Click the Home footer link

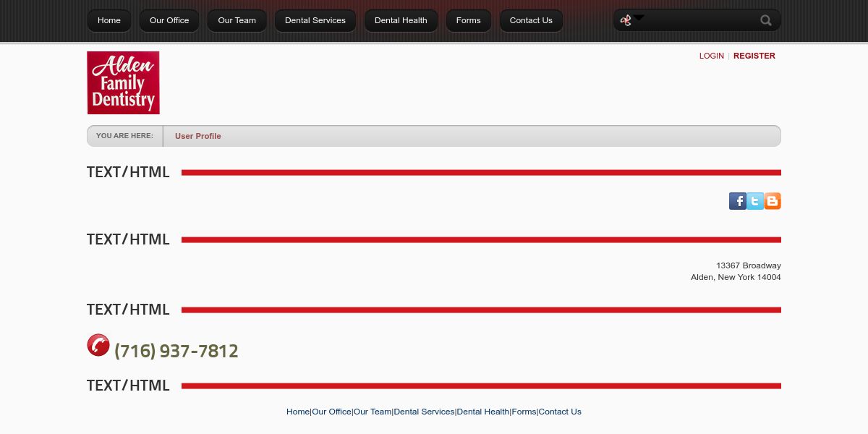pyautogui.click(x=298, y=412)
